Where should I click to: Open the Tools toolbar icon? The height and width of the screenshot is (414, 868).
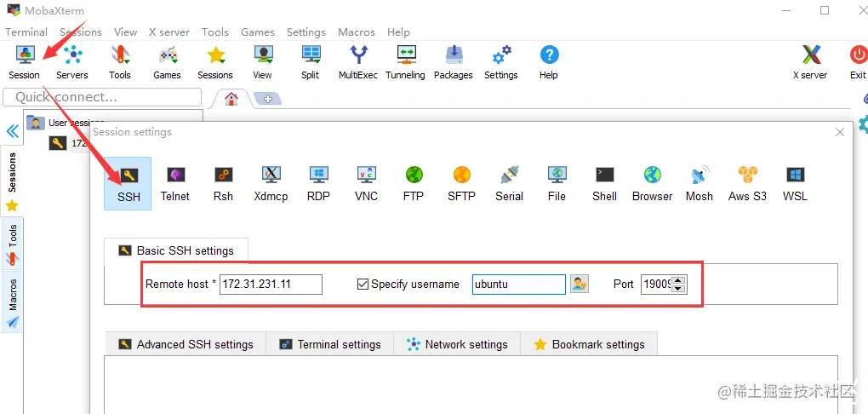[120, 63]
